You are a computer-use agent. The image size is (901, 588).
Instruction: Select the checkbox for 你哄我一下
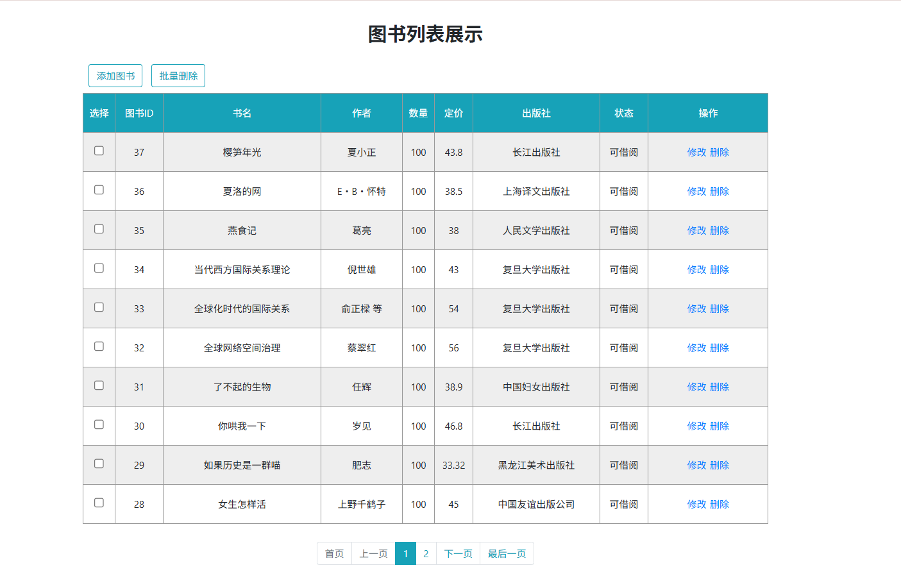(99, 424)
